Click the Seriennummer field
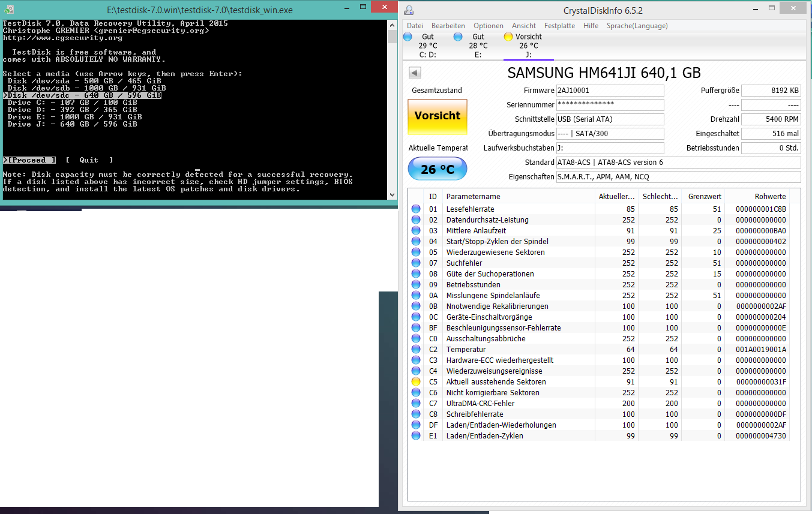This screenshot has width=812, height=514. (x=610, y=105)
